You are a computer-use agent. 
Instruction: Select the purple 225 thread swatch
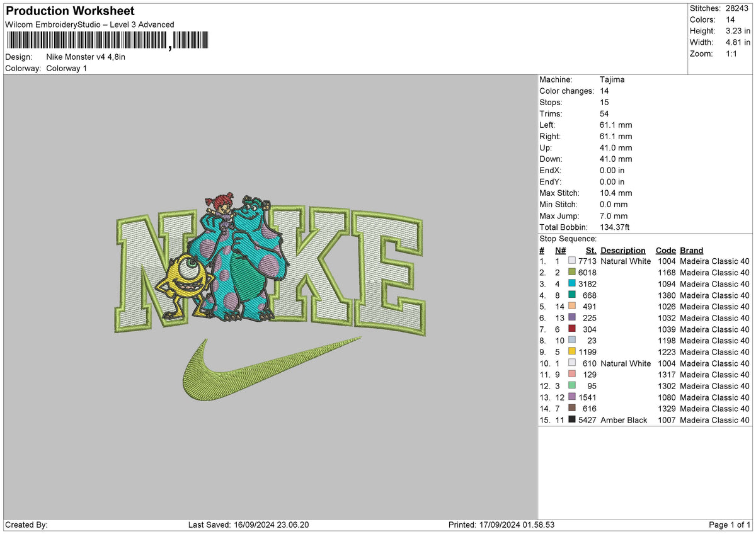pyautogui.click(x=573, y=318)
